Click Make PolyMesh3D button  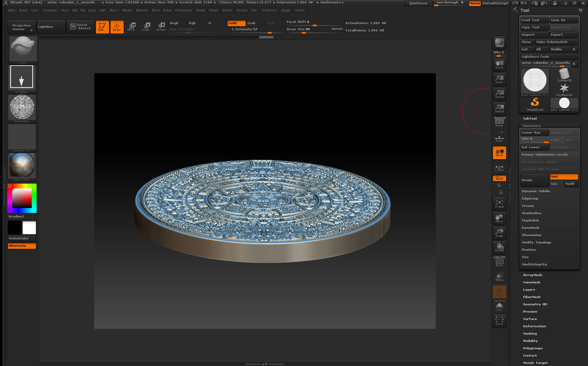click(557, 42)
